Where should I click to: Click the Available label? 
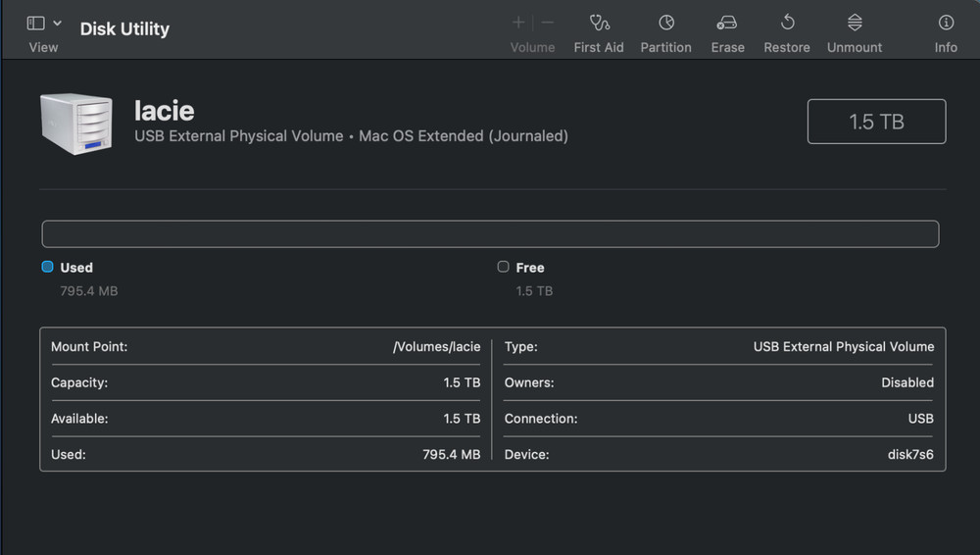[79, 419]
